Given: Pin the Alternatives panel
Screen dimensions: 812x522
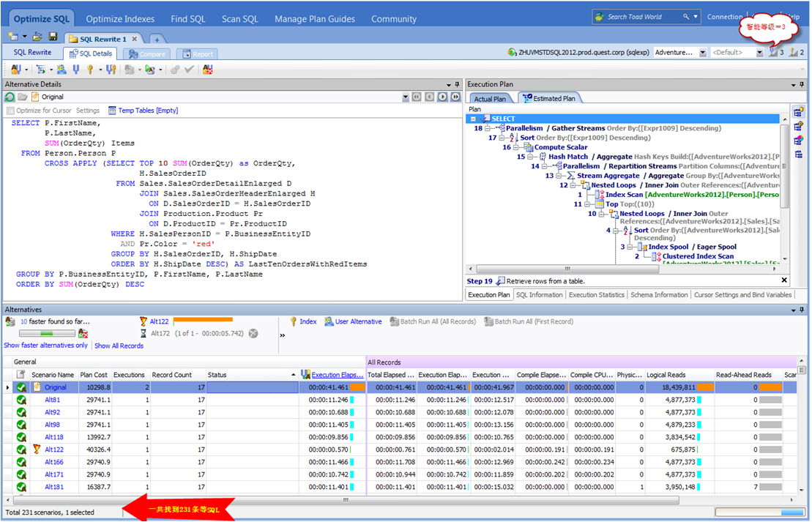Looking at the screenshot, I should point(802,310).
